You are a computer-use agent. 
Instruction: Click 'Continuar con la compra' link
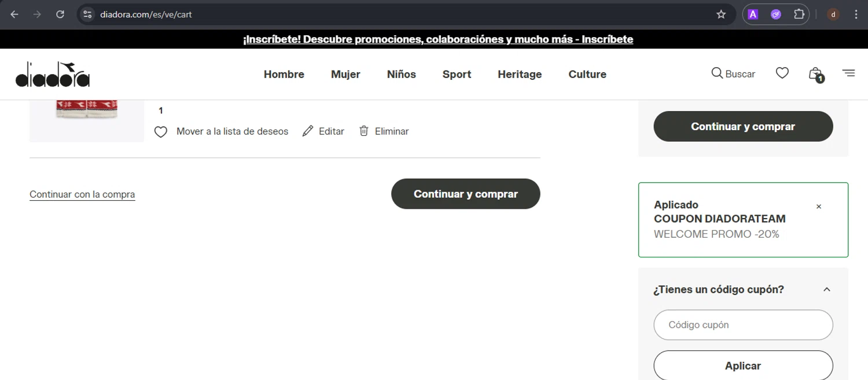[x=82, y=194]
